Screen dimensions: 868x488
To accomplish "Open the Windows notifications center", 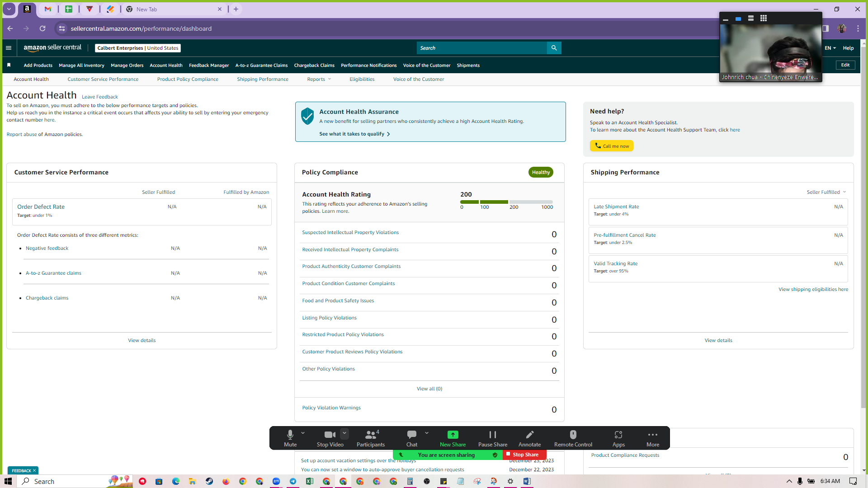I will [x=853, y=481].
